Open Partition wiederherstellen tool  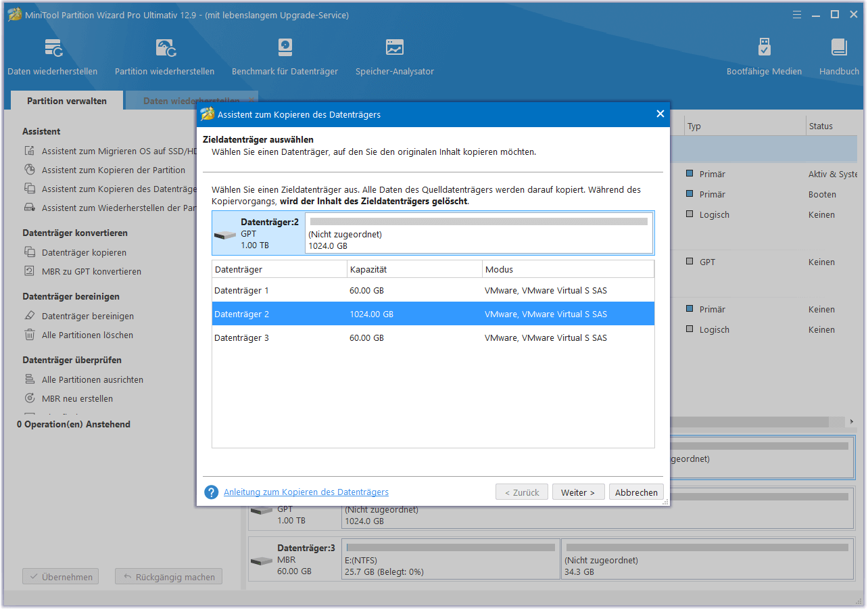point(166,48)
